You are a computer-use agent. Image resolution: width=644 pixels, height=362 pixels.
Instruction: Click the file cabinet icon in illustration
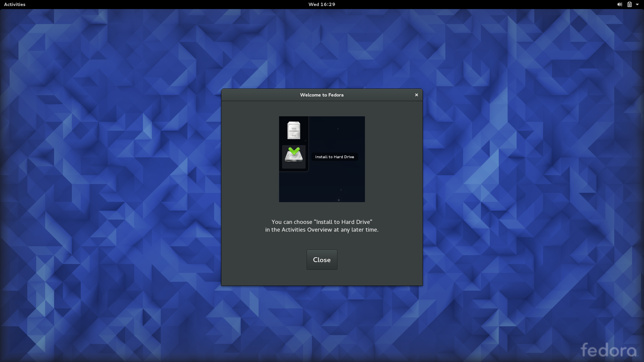tap(293, 130)
